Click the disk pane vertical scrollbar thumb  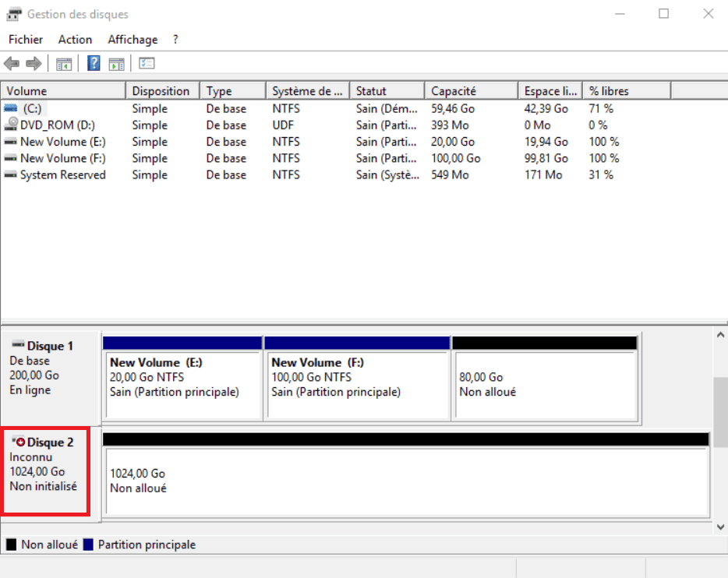(720, 412)
